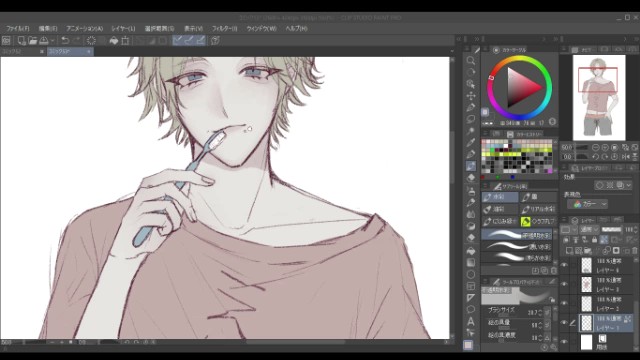Screen dimensions: 640x360
Task: Open the save dropdown arrow in toolbar
Action: pyautogui.click(x=53, y=41)
